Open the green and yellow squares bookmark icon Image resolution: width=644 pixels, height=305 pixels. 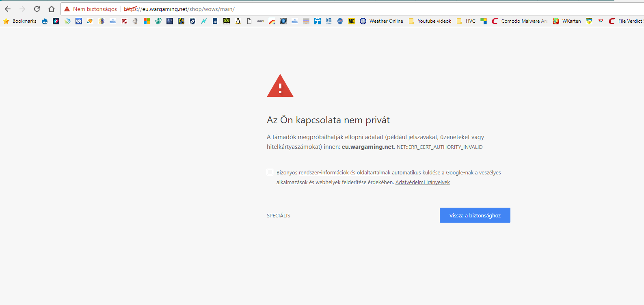pos(483,21)
